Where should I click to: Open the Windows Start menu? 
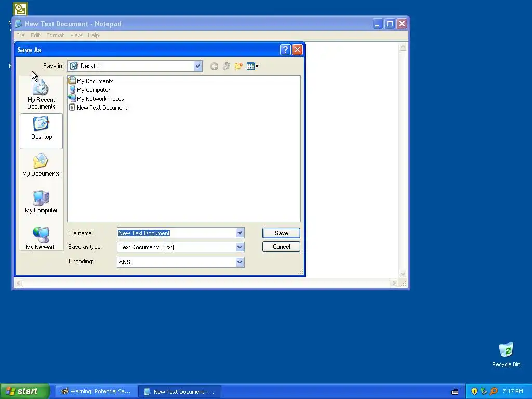(x=25, y=391)
